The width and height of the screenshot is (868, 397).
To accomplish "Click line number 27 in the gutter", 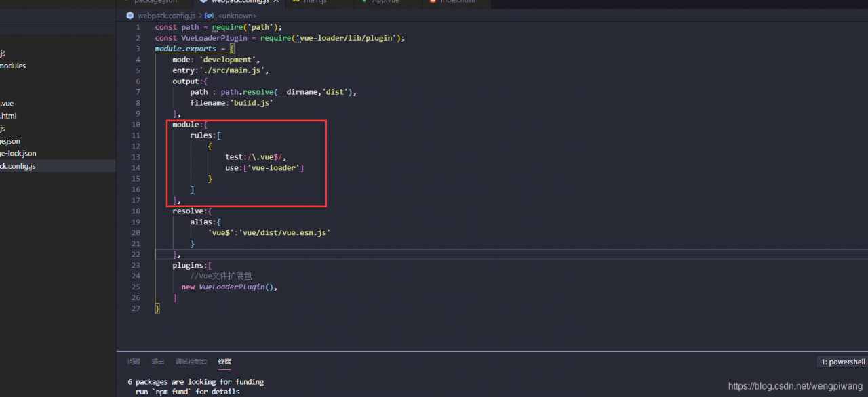I will [136, 308].
